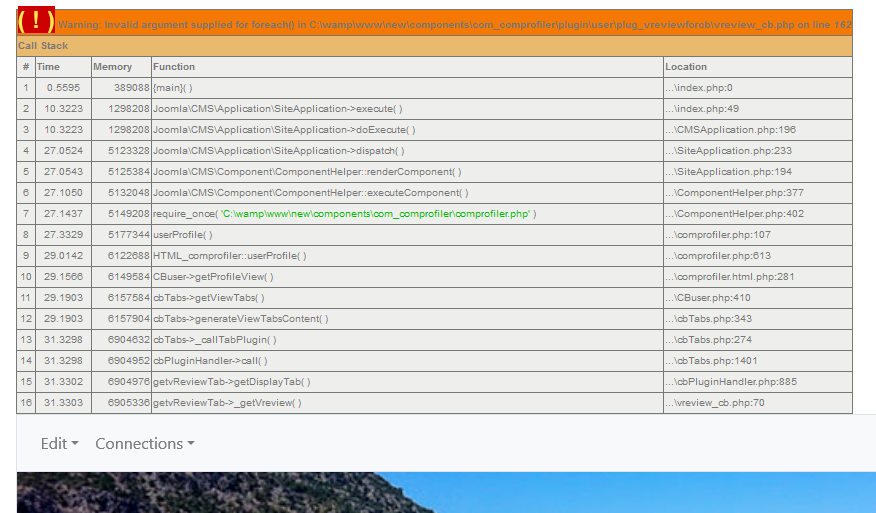The width and height of the screenshot is (876, 513).
Task: Click the red exclamation warning icon
Action: tap(36, 21)
